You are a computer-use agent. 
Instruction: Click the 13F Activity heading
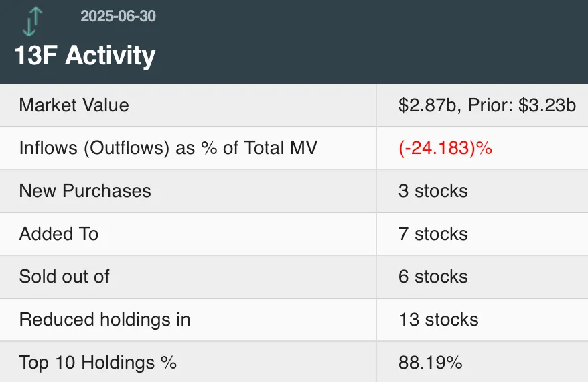click(85, 56)
